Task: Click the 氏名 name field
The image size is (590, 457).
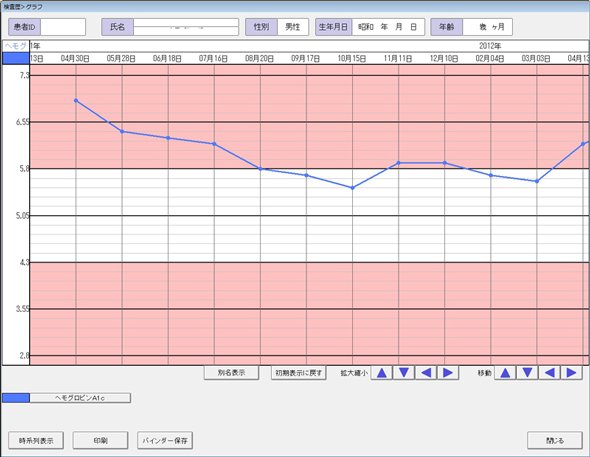Action: [186, 27]
